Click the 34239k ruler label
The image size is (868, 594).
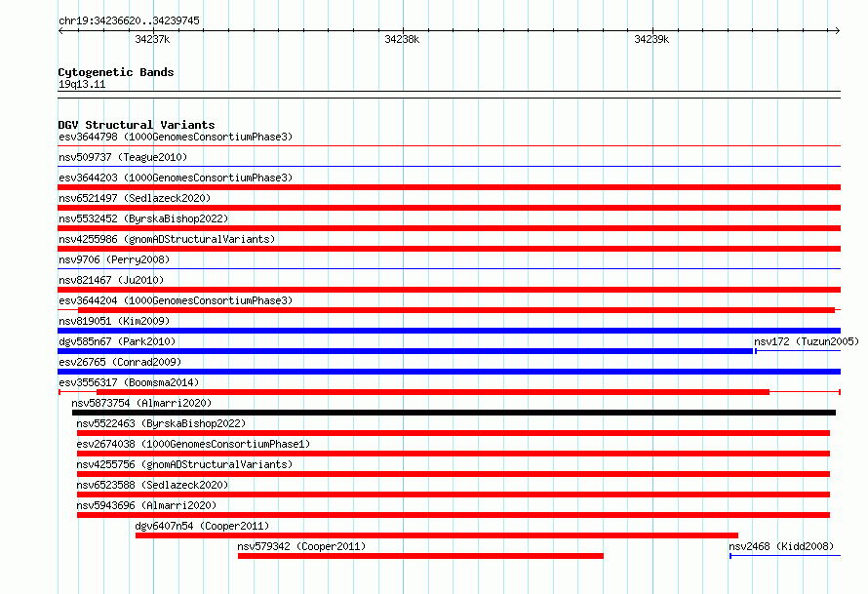pos(651,39)
